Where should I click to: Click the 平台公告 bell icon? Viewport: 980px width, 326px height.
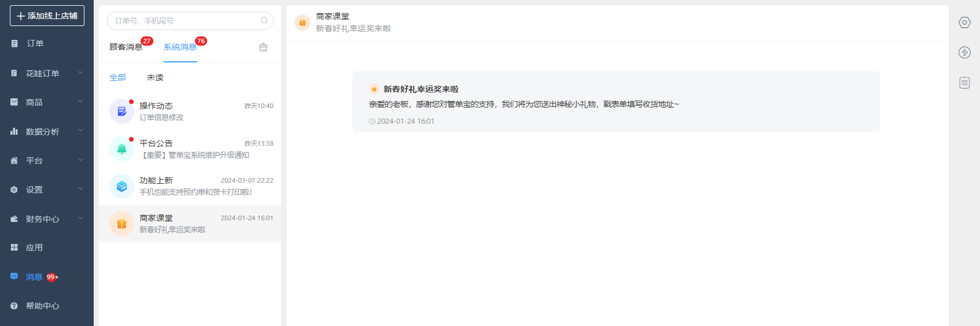(x=121, y=149)
